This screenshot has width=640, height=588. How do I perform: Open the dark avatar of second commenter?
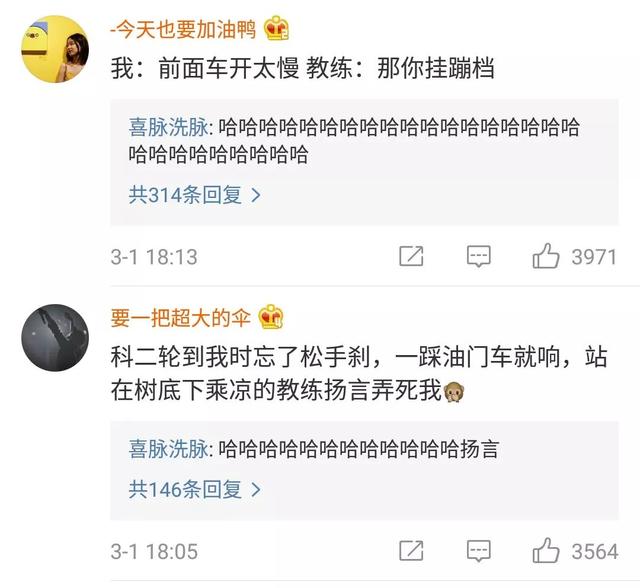click(55, 338)
